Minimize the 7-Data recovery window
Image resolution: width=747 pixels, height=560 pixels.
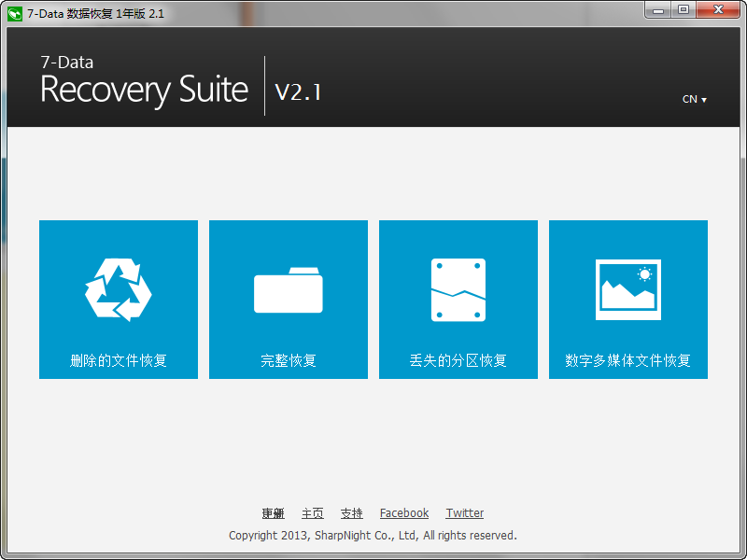pos(658,9)
